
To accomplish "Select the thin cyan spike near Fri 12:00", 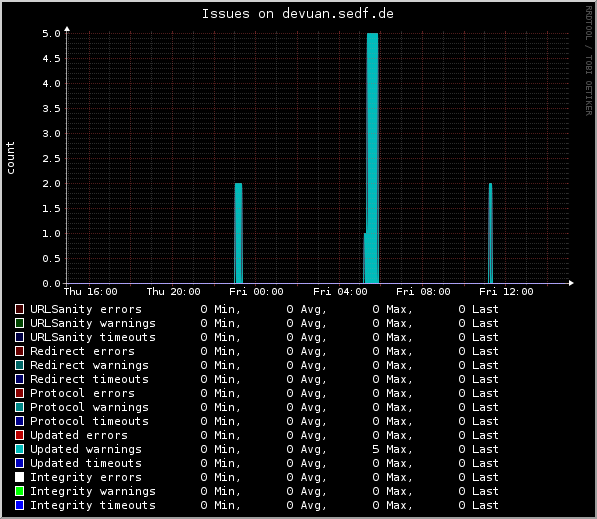I will [x=490, y=233].
